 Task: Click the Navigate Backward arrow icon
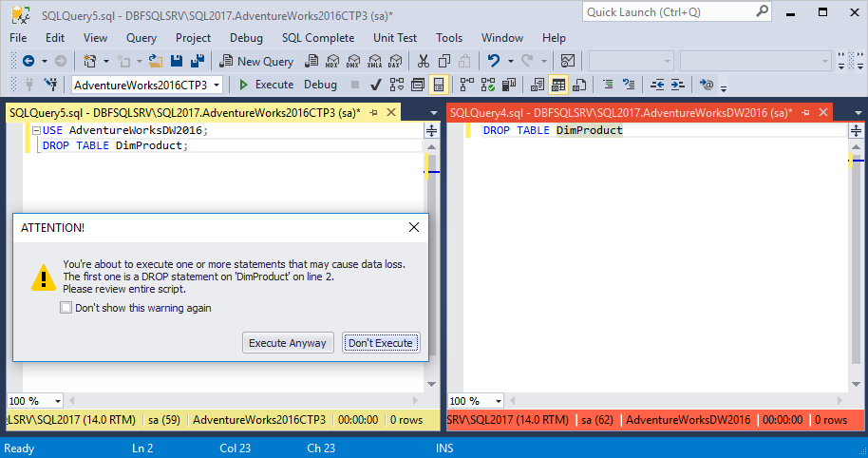point(28,61)
